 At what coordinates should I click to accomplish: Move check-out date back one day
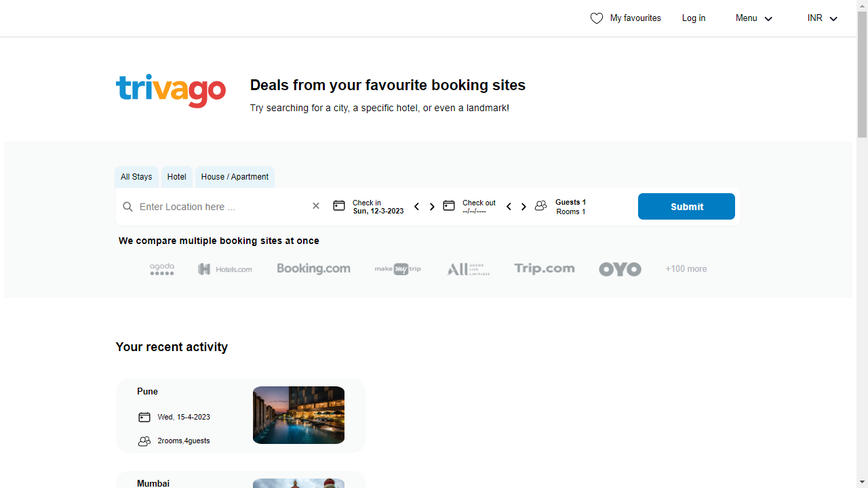[509, 207]
